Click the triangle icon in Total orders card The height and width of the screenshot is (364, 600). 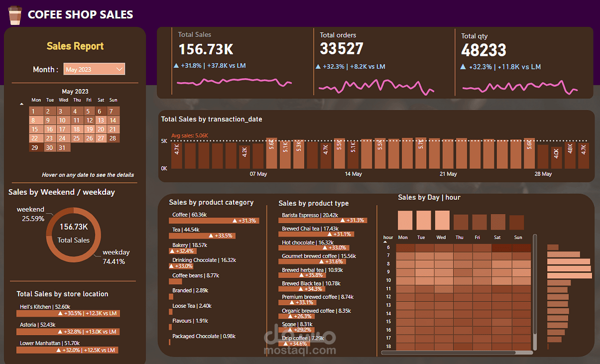[318, 66]
